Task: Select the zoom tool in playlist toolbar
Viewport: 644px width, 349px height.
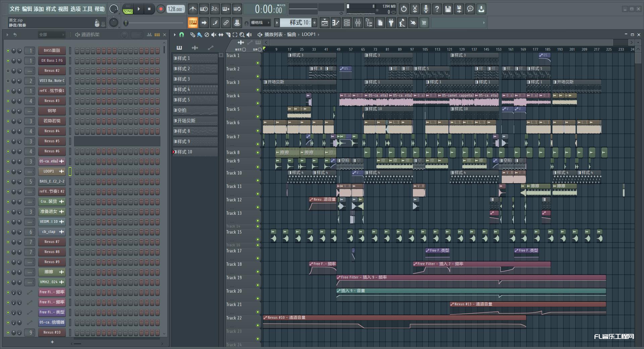Action: [242, 35]
